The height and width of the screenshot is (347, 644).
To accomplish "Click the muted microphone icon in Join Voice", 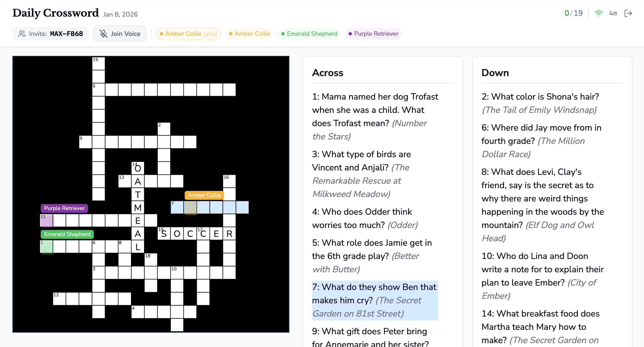I will 104,33.
